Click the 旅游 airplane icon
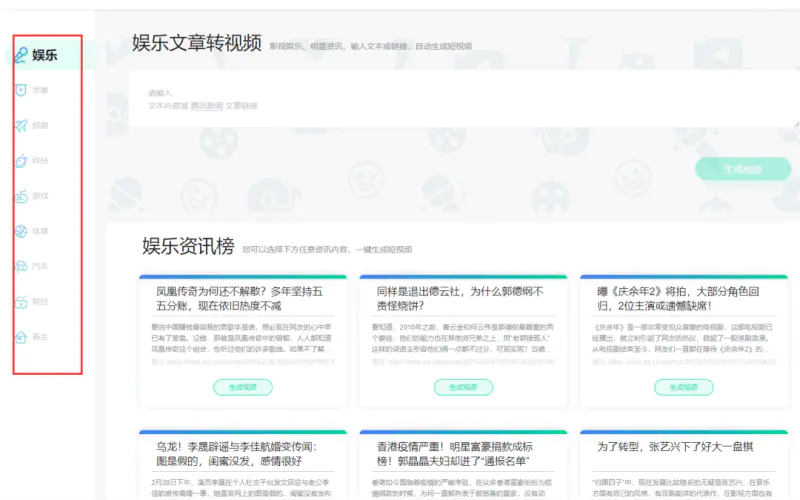The image size is (800, 500). [x=21, y=126]
